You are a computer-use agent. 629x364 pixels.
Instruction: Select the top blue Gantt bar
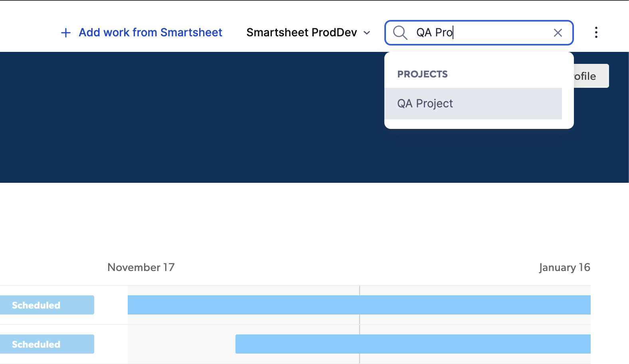tap(359, 305)
